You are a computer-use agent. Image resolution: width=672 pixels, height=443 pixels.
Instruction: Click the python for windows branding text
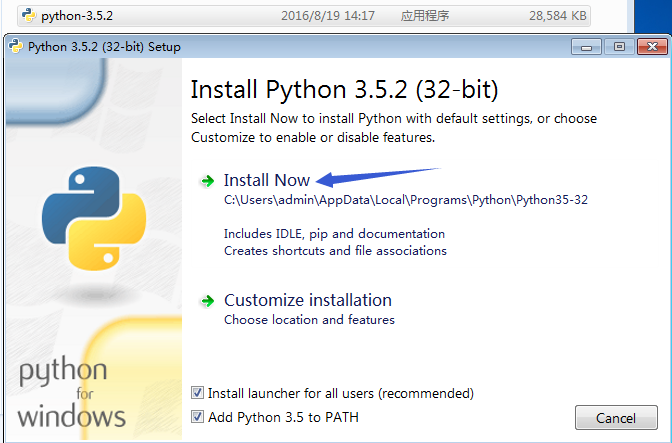pyautogui.click(x=71, y=393)
